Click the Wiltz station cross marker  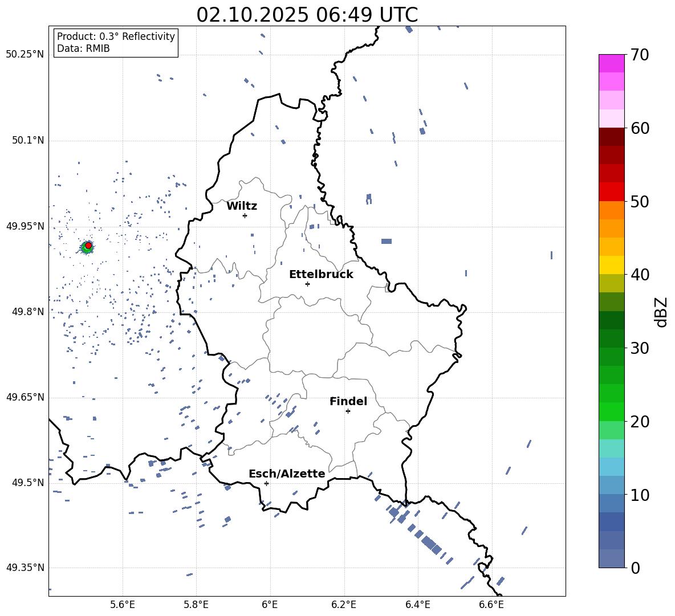click(245, 215)
